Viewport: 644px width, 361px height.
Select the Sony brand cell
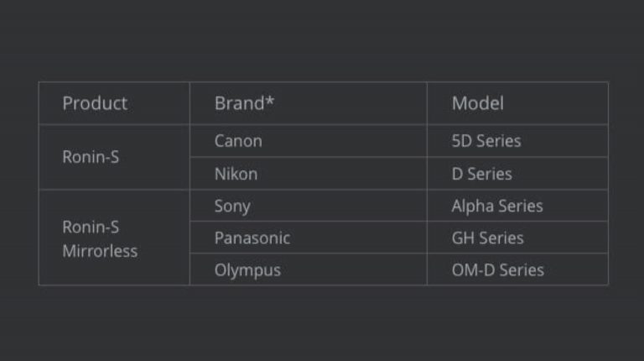coord(232,206)
